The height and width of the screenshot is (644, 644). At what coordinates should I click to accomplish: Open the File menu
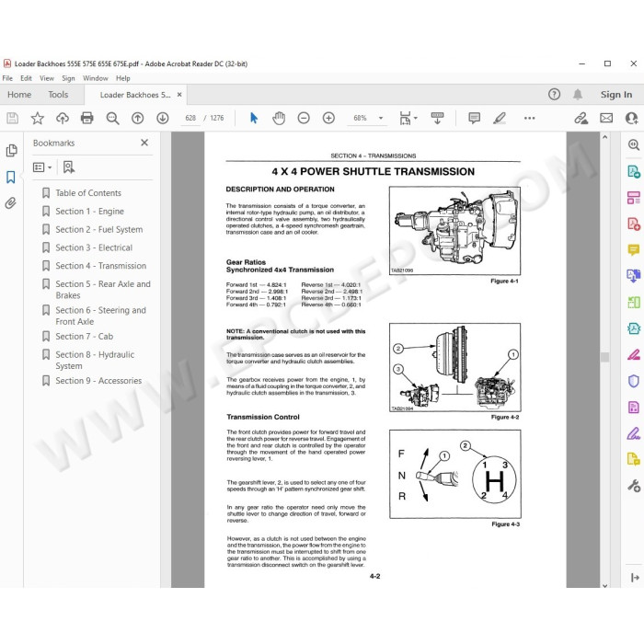coord(7,78)
